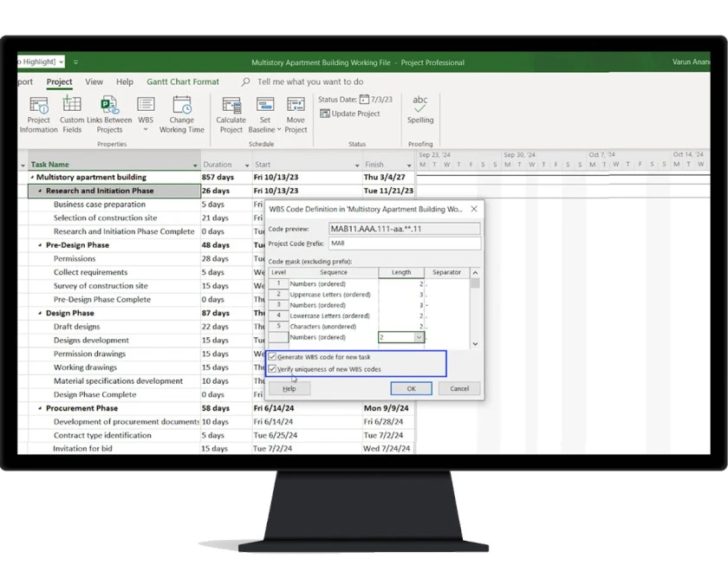Click the OK button in WBS dialog
Image resolution: width=728 pixels, height=585 pixels.
point(411,388)
